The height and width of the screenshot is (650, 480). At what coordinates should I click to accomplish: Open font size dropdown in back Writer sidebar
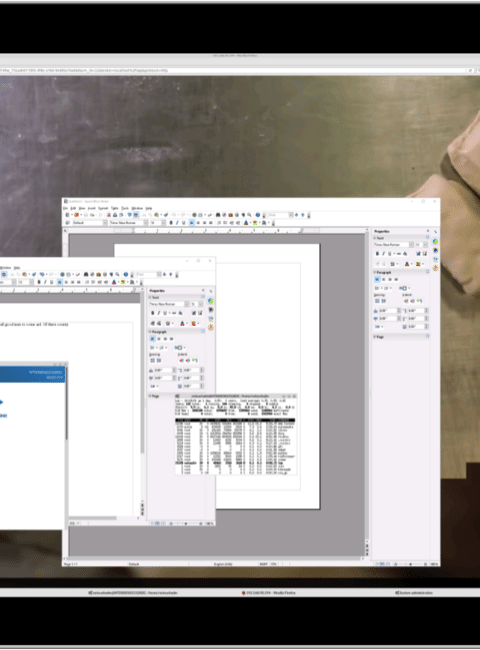(x=425, y=245)
